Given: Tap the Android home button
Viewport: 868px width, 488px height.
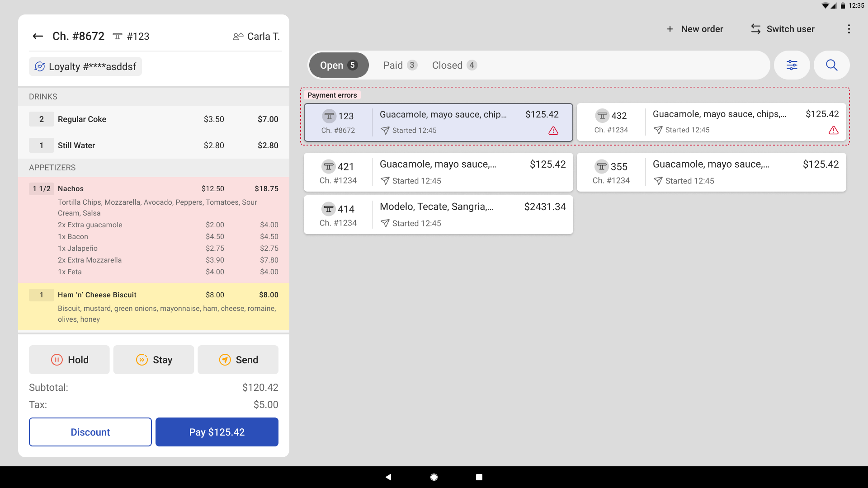Looking at the screenshot, I should 434,477.
